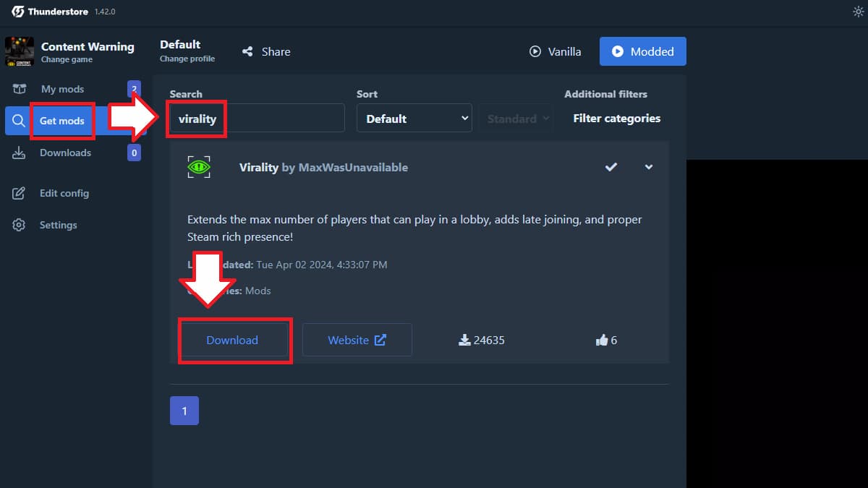The height and width of the screenshot is (488, 868).
Task: Open the Sort Default dropdown
Action: tap(414, 118)
